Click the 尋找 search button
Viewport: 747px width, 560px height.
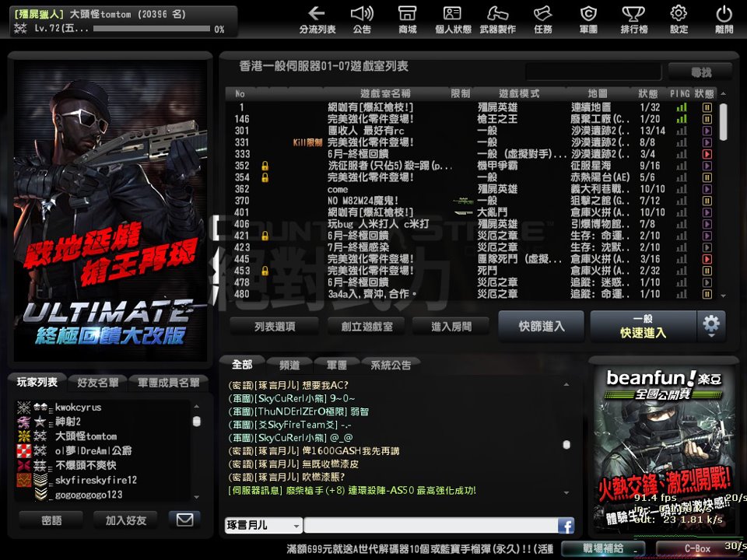[x=701, y=72]
